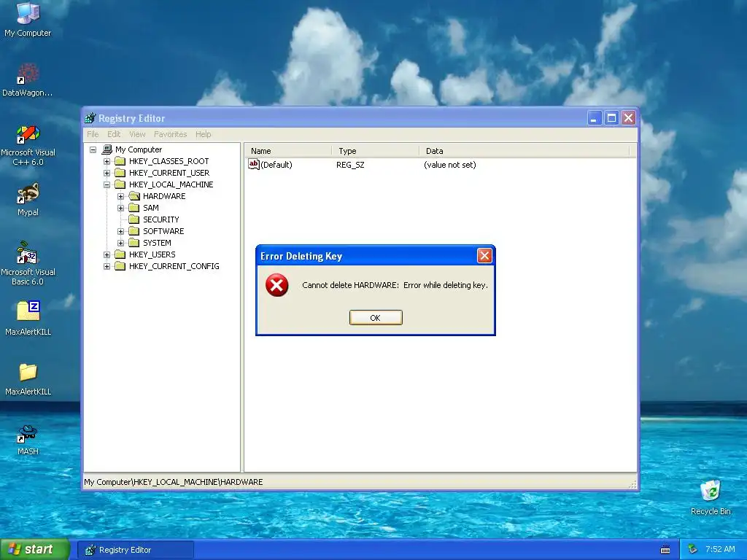Viewport: 747px width, 560px height.
Task: Select the SYSTEM key
Action: click(157, 243)
